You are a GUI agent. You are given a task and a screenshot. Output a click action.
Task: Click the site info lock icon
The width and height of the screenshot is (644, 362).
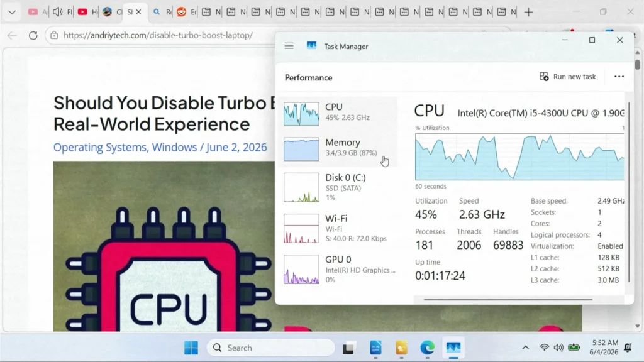point(54,35)
